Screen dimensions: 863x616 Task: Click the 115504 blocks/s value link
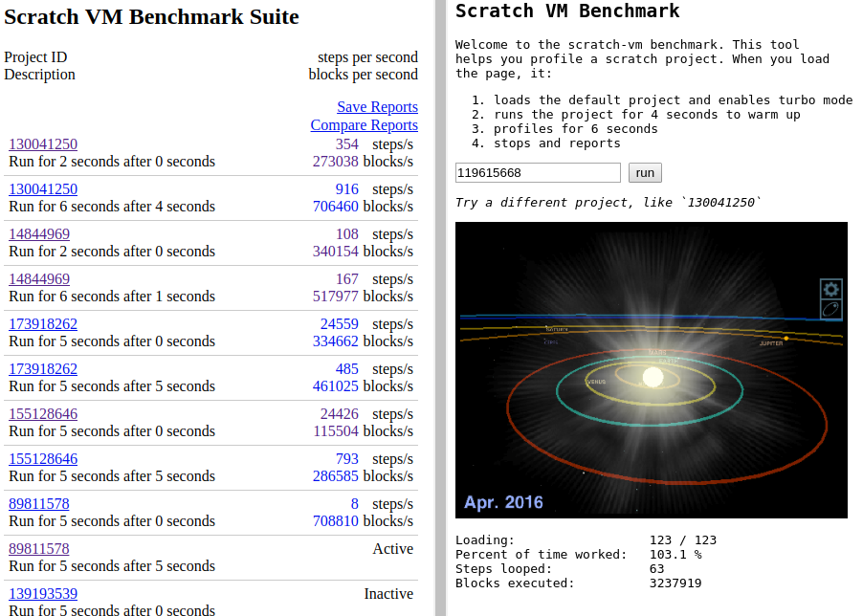(x=335, y=431)
